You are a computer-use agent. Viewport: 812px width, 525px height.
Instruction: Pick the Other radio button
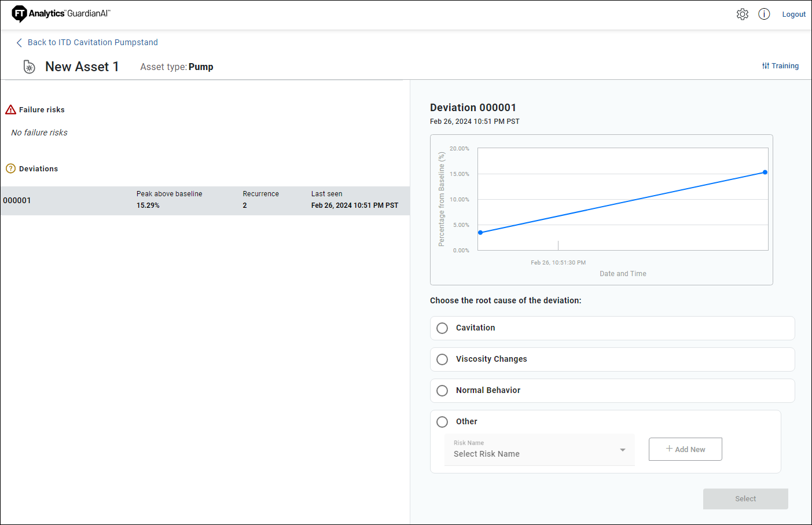[442, 422]
